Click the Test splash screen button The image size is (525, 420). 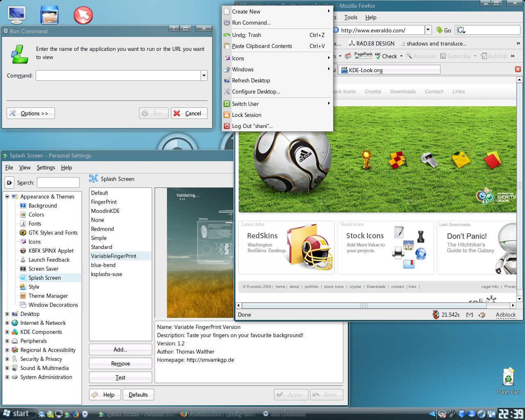[x=121, y=377]
